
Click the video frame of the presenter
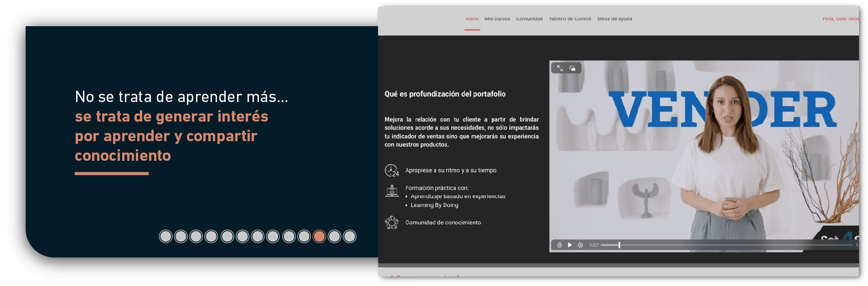[704, 156]
